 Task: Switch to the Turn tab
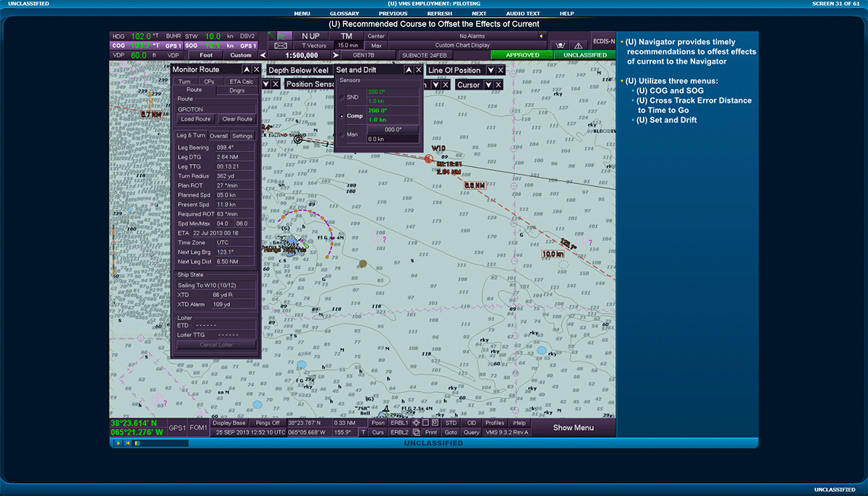[185, 82]
